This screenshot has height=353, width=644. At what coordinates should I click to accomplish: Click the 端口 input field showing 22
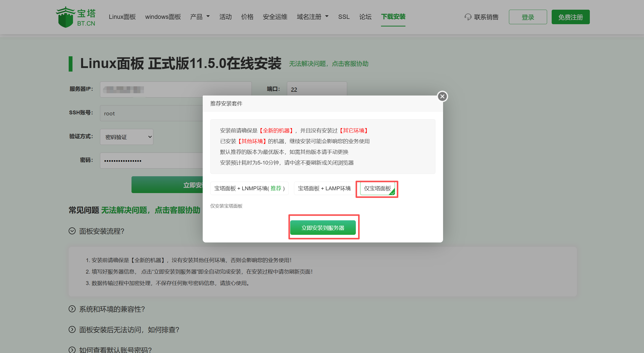pyautogui.click(x=317, y=89)
